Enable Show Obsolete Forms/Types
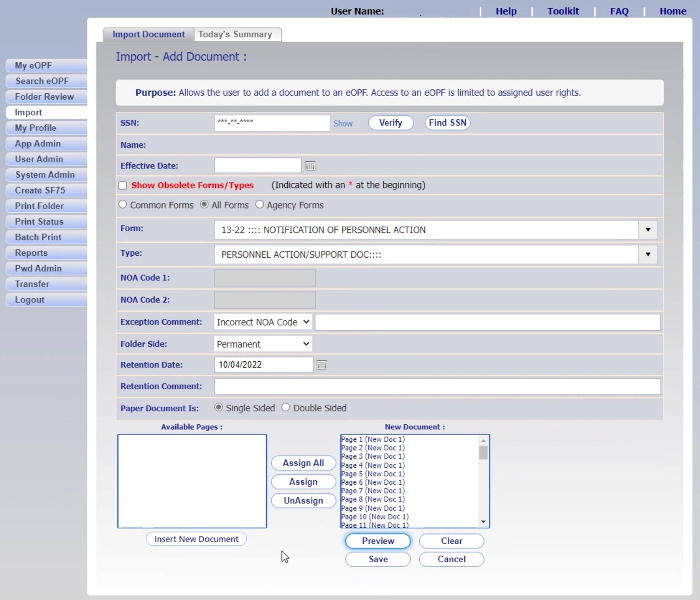The width and height of the screenshot is (700, 600). point(122,185)
